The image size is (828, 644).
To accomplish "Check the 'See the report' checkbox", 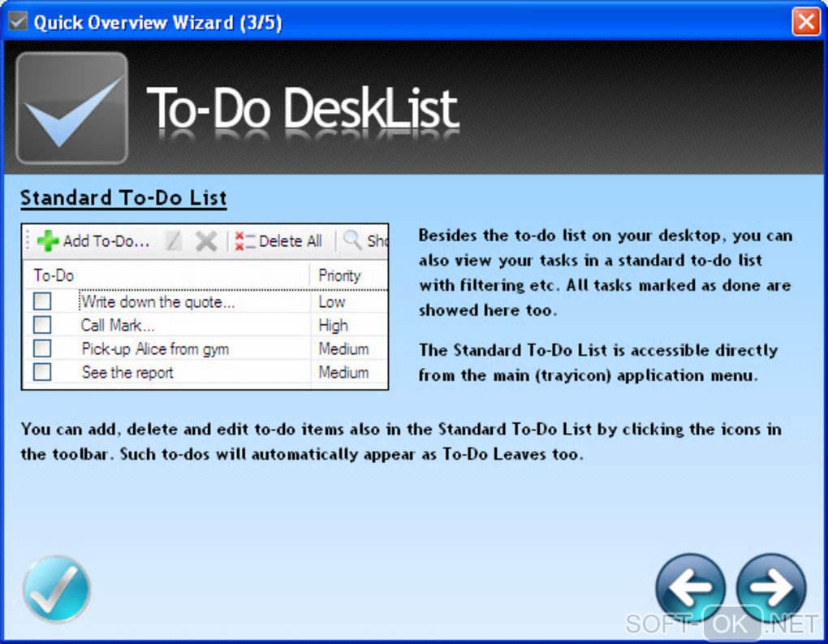I will [x=42, y=372].
